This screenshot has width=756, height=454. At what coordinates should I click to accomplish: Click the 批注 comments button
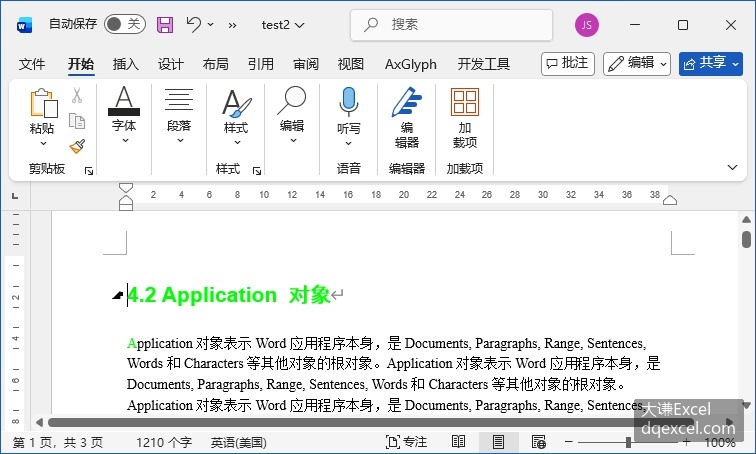click(x=568, y=64)
